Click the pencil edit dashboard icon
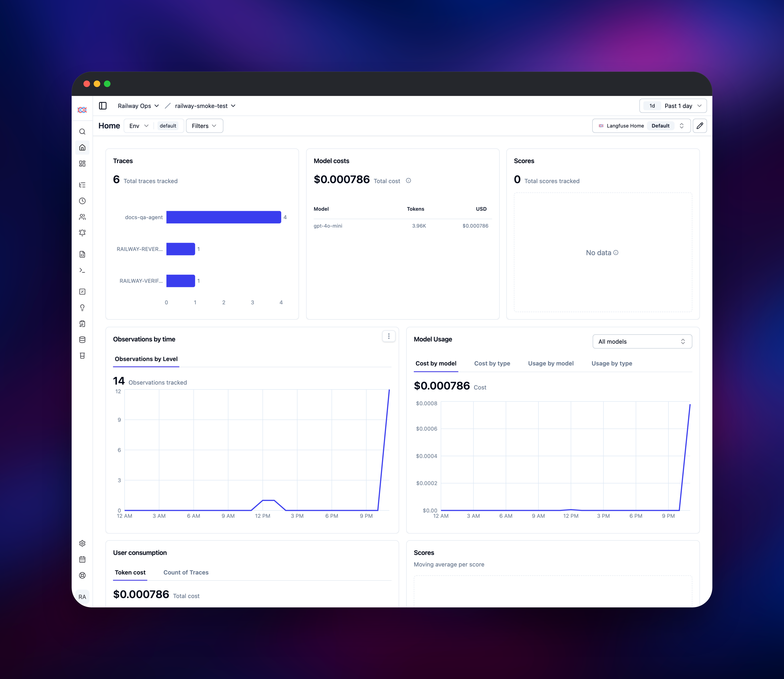This screenshot has height=679, width=784. pyautogui.click(x=700, y=126)
